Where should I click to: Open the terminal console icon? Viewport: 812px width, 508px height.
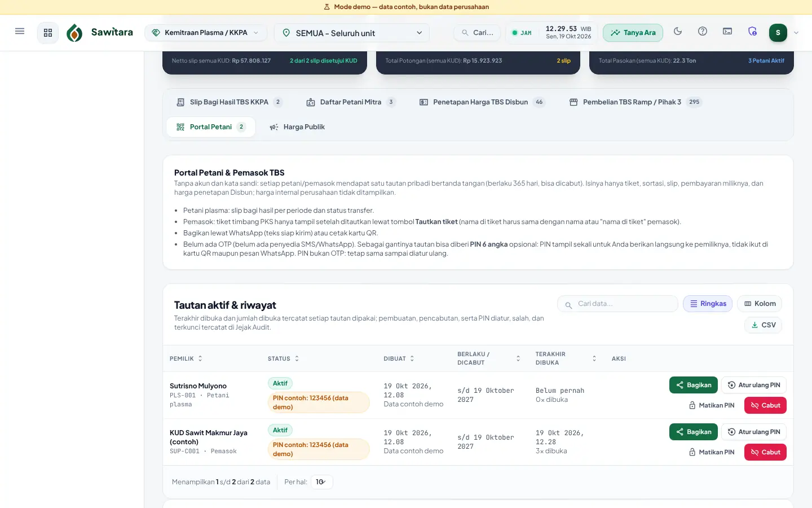[x=727, y=32]
